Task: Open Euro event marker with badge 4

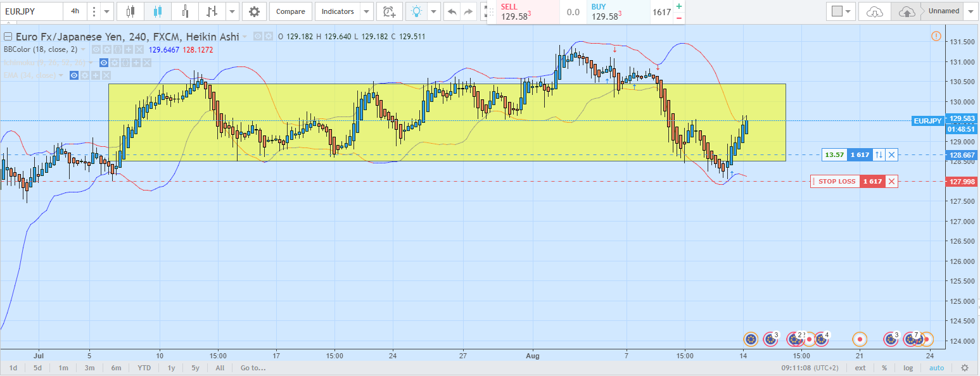Action: [821, 339]
